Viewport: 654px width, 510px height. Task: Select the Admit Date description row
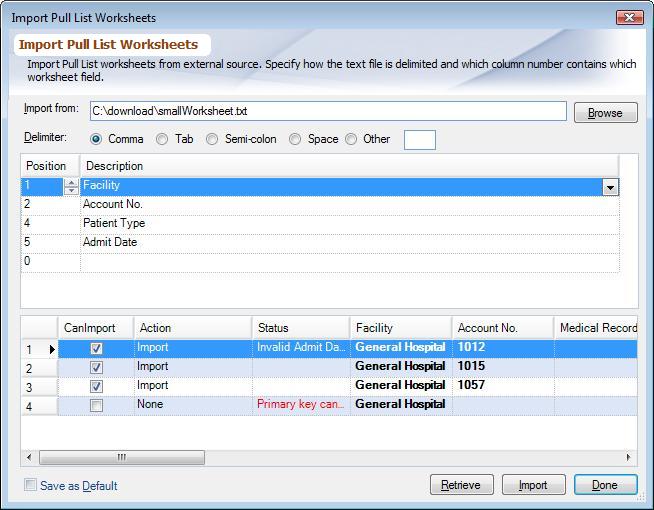click(350, 242)
